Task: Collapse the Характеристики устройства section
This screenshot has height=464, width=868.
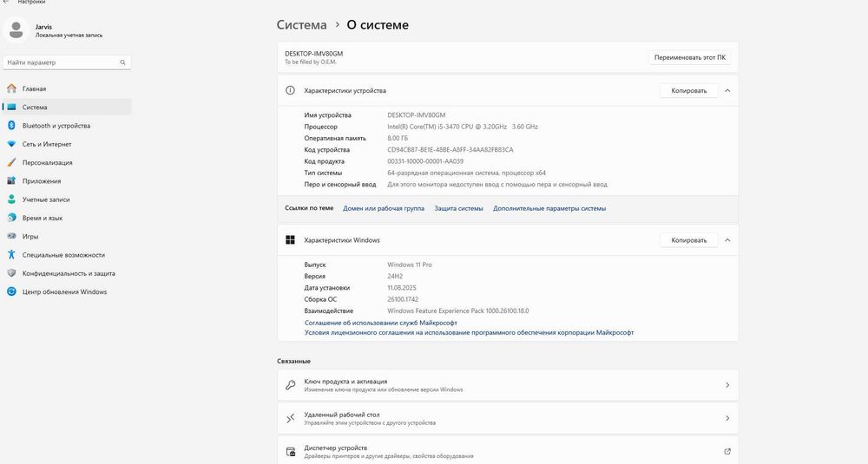Action: click(x=727, y=90)
